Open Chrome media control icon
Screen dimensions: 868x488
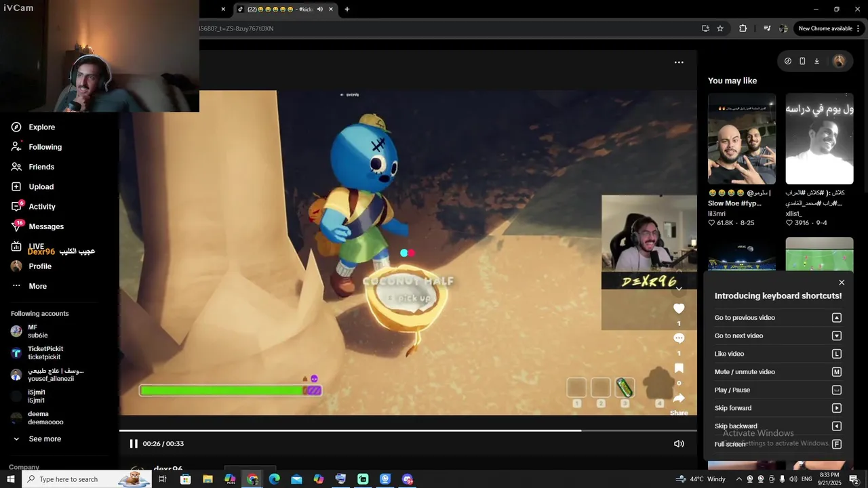[767, 28]
